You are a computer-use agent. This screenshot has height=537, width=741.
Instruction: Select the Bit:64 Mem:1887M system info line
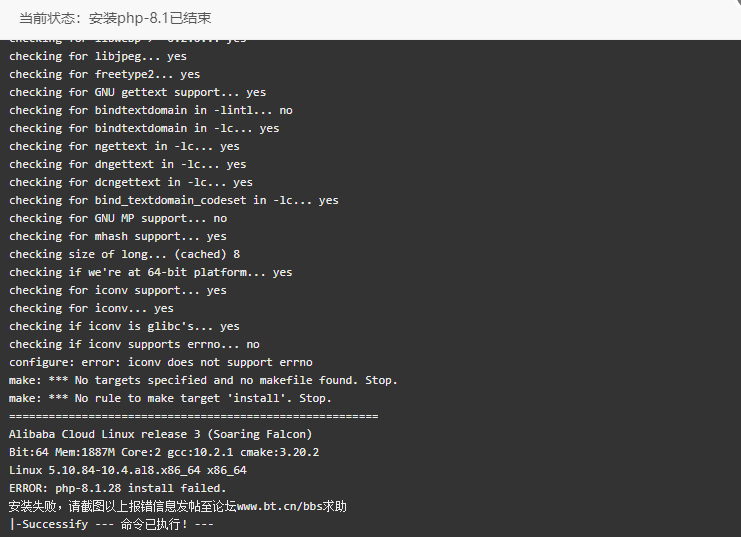pyautogui.click(x=164, y=452)
